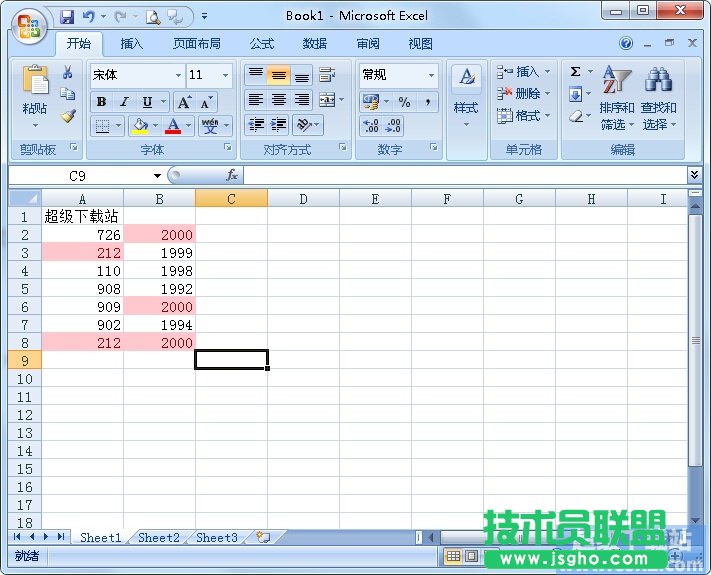Click the percent style icon
The image size is (711, 575).
[404, 102]
